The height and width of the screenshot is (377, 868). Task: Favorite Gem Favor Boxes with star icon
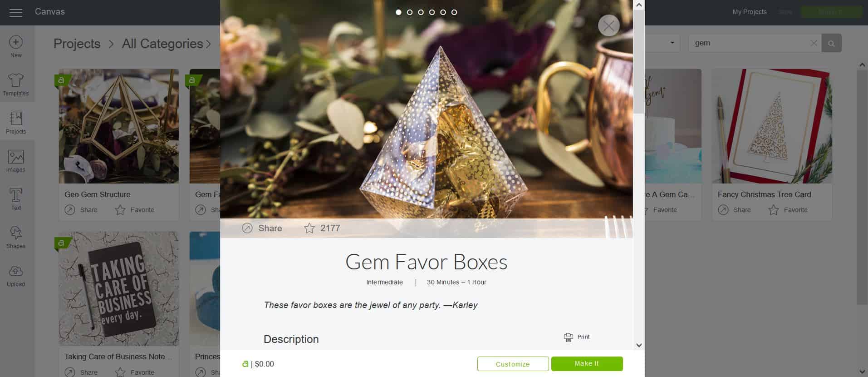(x=309, y=228)
